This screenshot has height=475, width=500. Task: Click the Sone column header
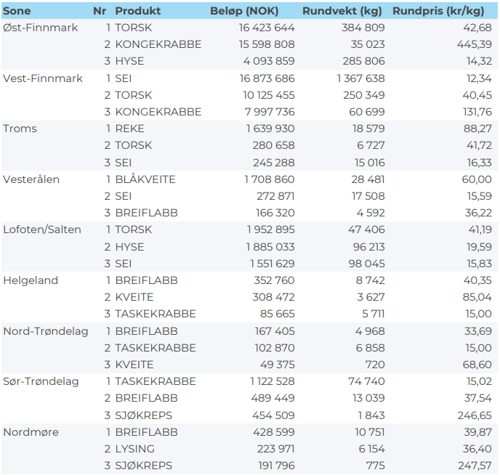(17, 11)
